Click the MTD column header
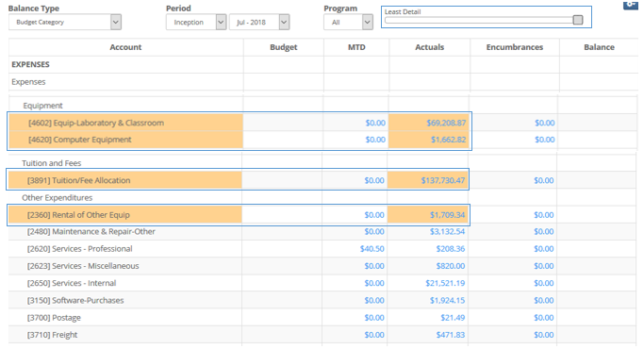 (356, 47)
